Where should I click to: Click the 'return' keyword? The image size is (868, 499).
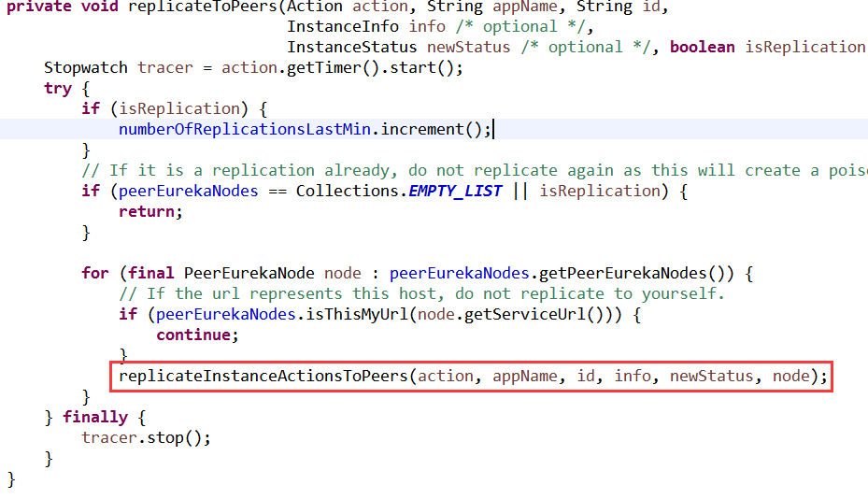[x=147, y=211]
